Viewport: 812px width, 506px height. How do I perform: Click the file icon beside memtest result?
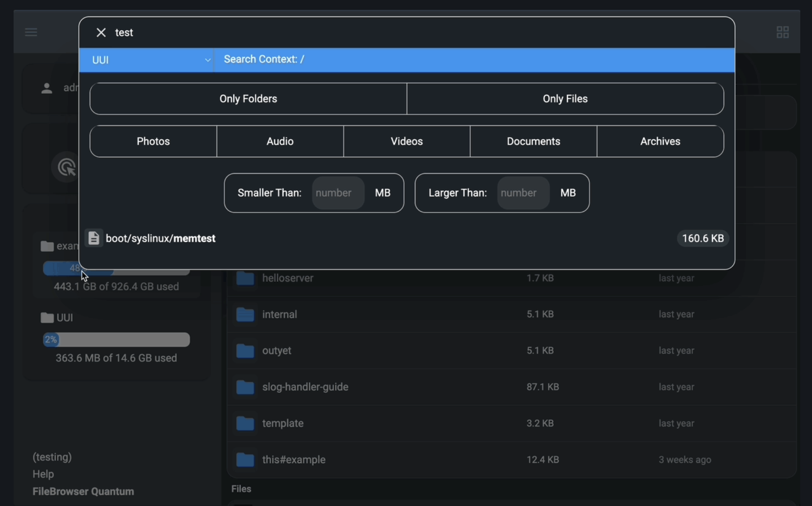click(93, 238)
